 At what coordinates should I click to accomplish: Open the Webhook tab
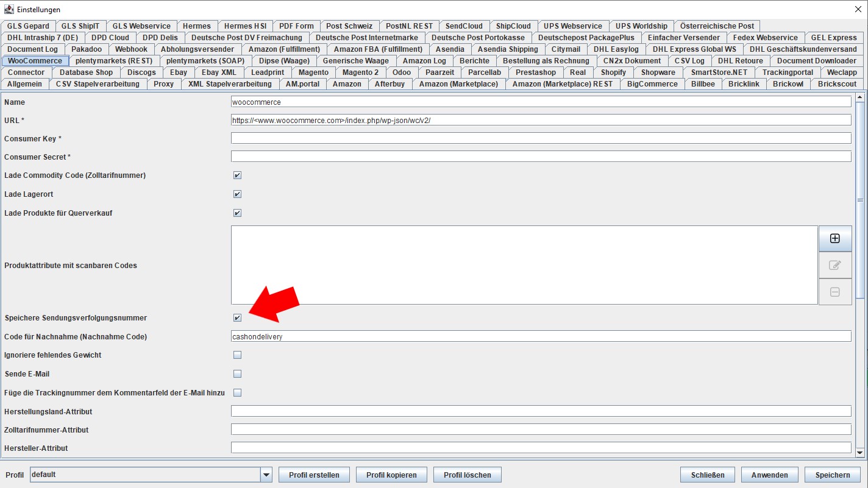tap(131, 49)
